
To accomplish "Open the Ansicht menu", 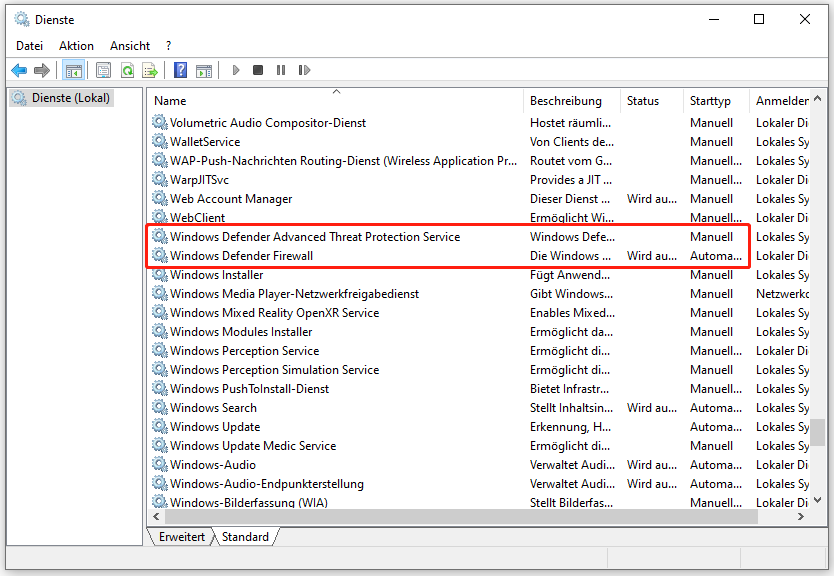I will point(129,45).
